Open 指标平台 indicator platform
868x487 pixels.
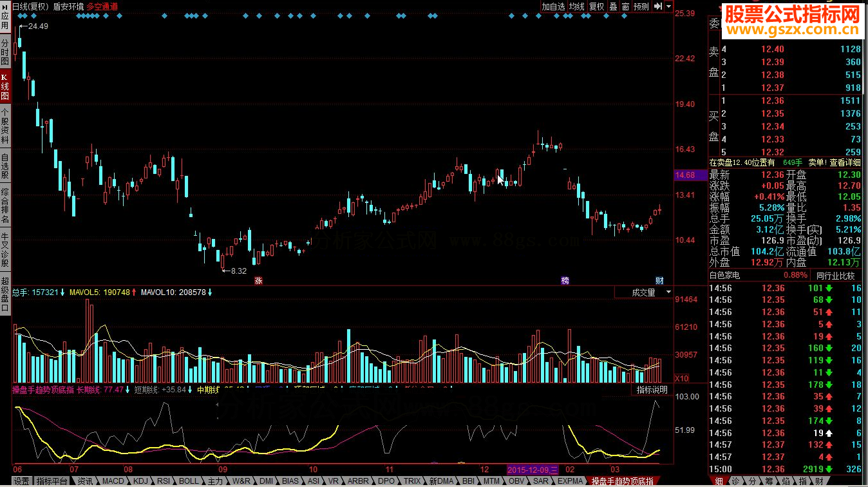(x=52, y=481)
